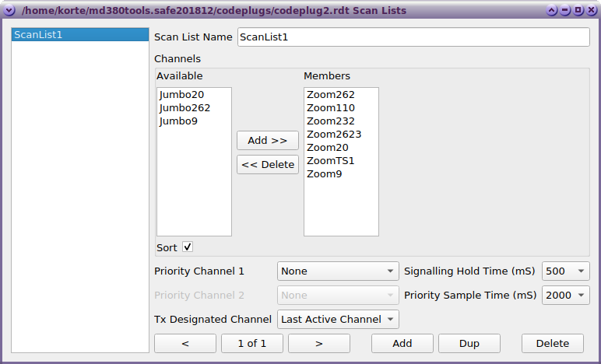Click the 1 of 1 record indicator
This screenshot has height=364, width=601.
(x=251, y=344)
